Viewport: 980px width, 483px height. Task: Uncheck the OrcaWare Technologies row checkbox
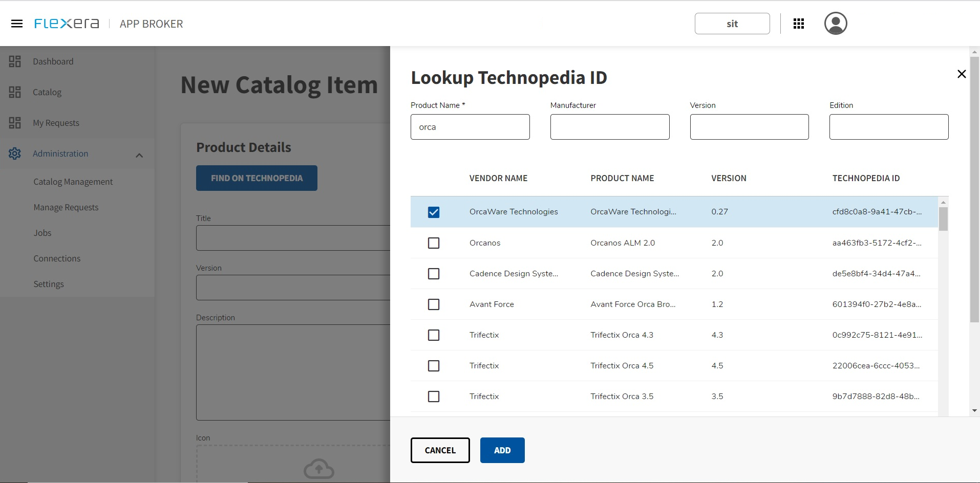pos(434,212)
